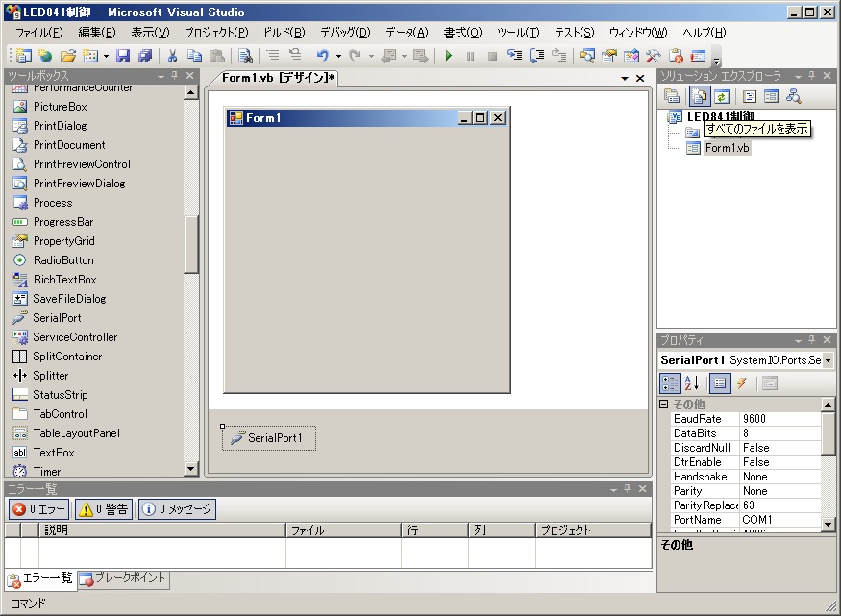This screenshot has height=616, width=841.
Task: Cut selection with the scissors icon
Action: [x=173, y=56]
